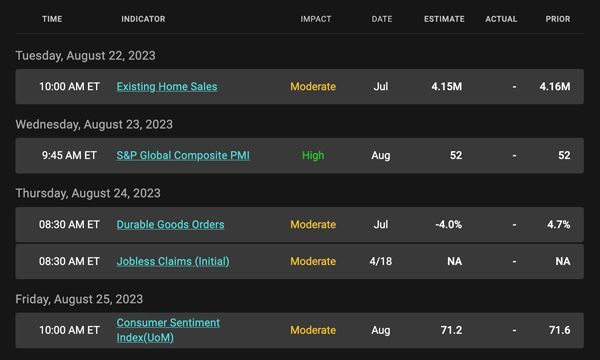The height and width of the screenshot is (360, 600).
Task: Open the Jobless Claims (Initial) link
Action: [x=173, y=261]
